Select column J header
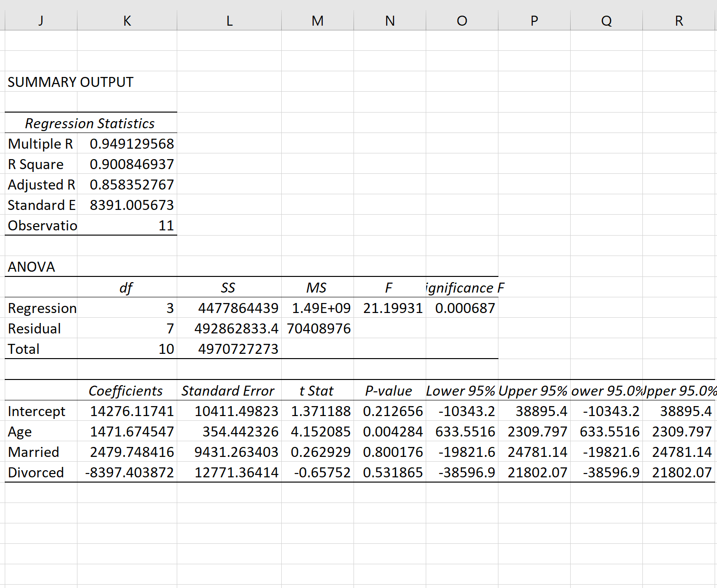 [x=40, y=20]
